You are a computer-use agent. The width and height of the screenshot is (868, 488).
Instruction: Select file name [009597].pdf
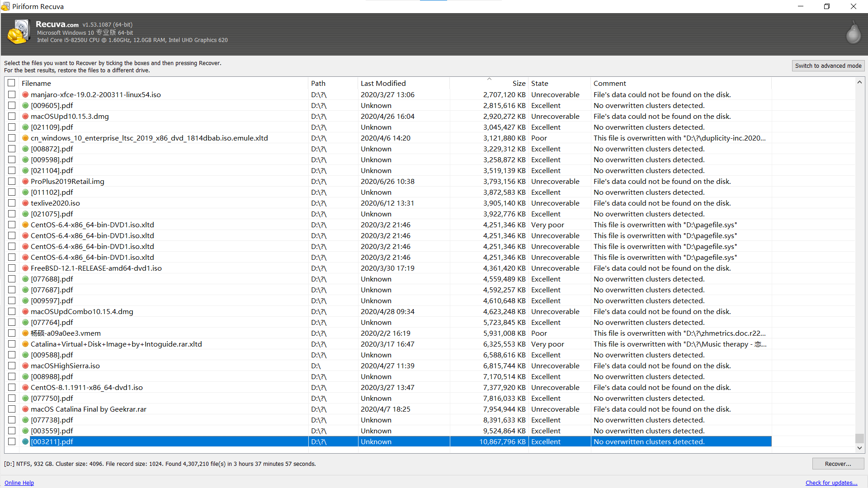click(52, 300)
